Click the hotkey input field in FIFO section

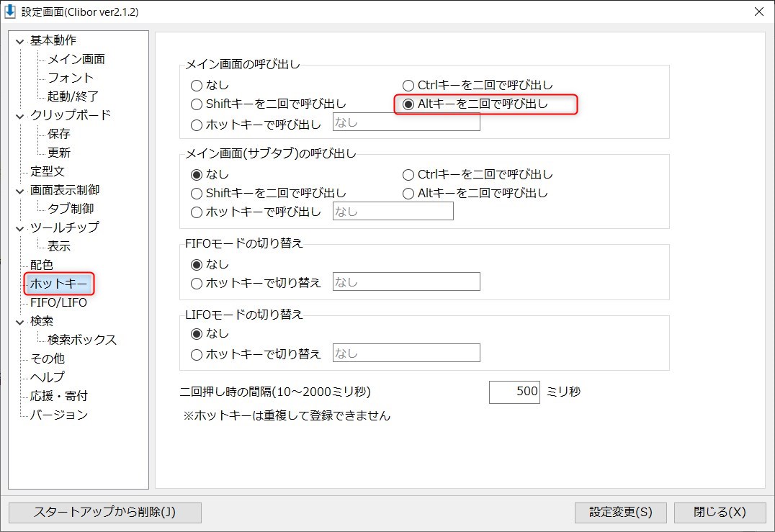point(406,281)
